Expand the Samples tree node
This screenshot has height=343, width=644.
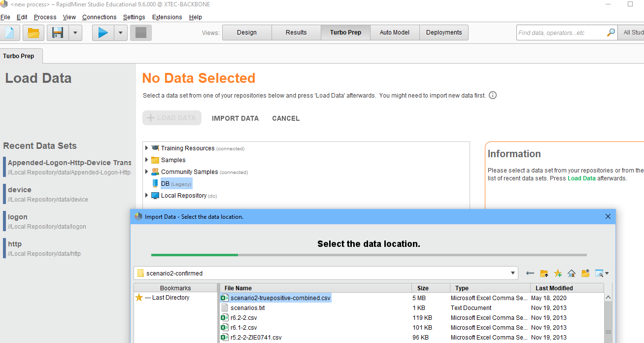(146, 160)
